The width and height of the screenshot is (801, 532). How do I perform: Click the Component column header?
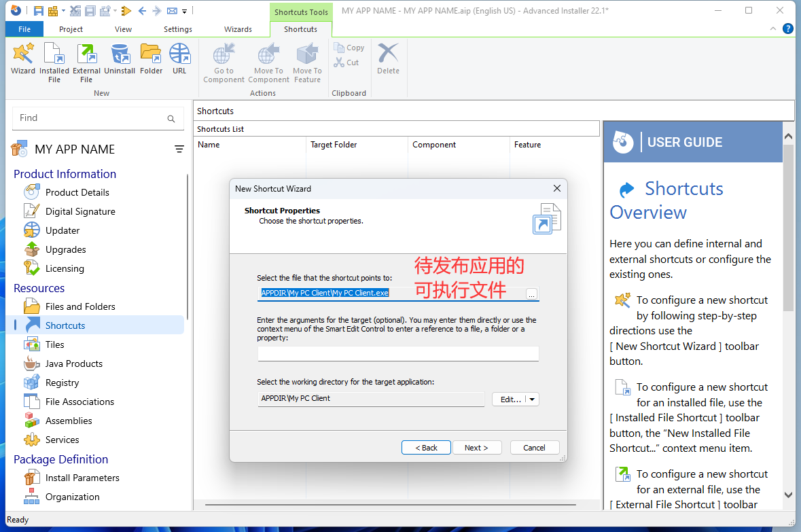(x=459, y=145)
